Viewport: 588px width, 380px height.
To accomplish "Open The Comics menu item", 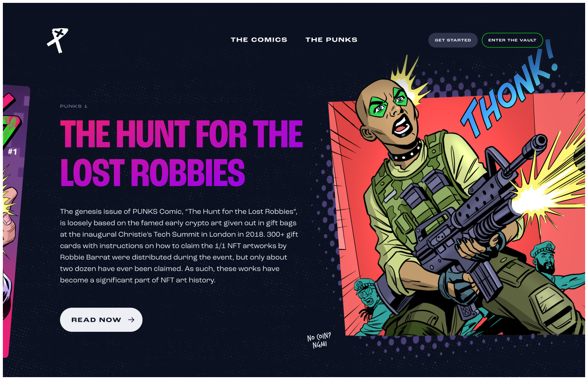I will 259,40.
